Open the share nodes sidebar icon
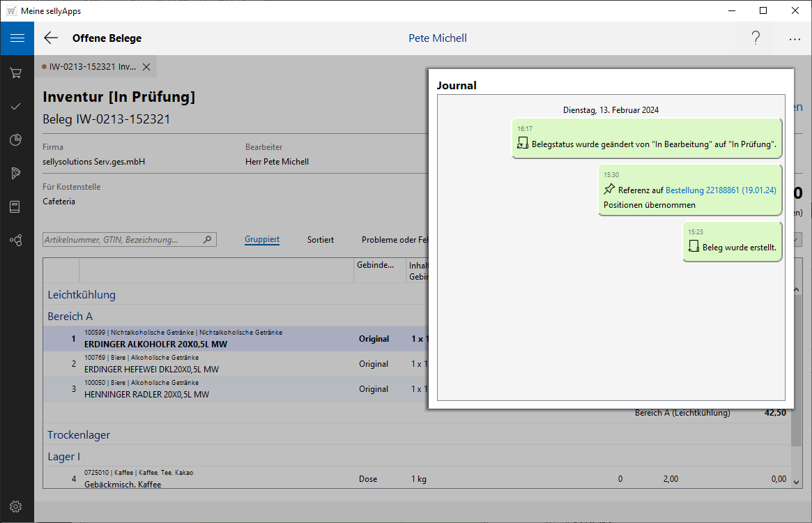Screen dimensions: 812x523 (16, 241)
